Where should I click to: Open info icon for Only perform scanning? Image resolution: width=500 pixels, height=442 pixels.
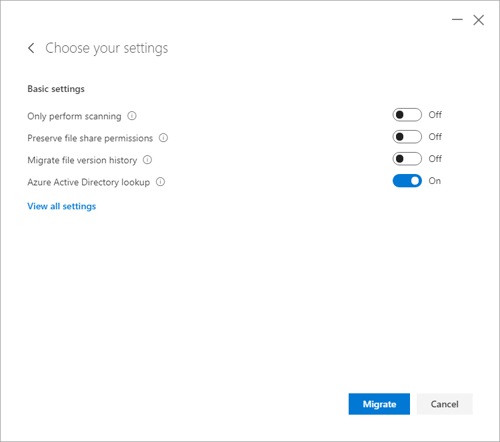[132, 116]
